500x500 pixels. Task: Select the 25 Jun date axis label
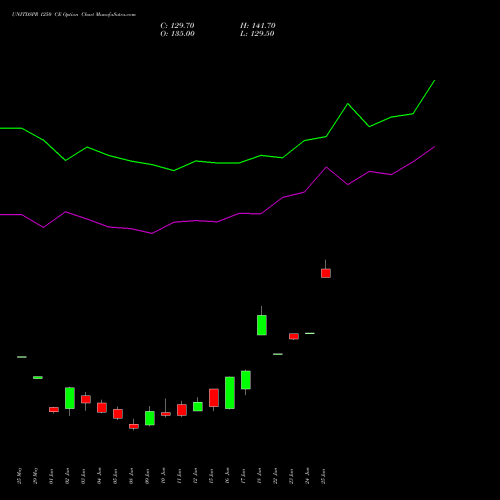click(323, 476)
